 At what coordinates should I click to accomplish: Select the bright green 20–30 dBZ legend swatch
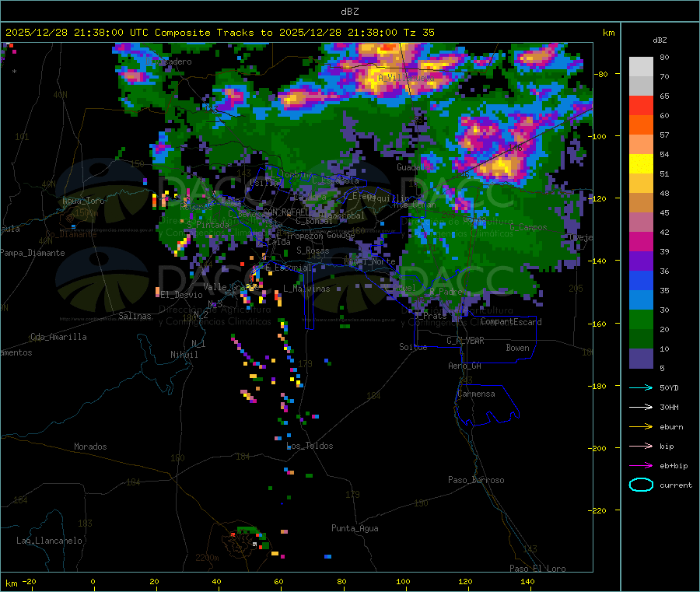point(641,320)
